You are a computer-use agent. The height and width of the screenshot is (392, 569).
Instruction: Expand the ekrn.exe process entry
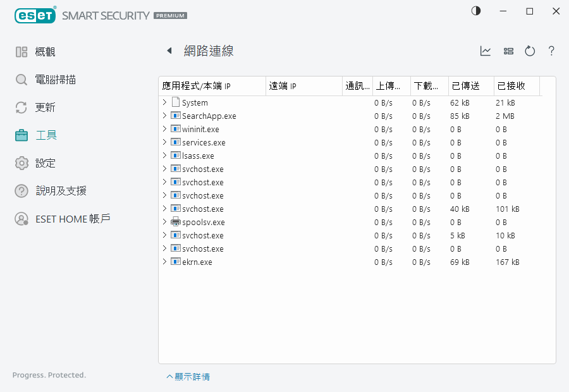point(164,262)
